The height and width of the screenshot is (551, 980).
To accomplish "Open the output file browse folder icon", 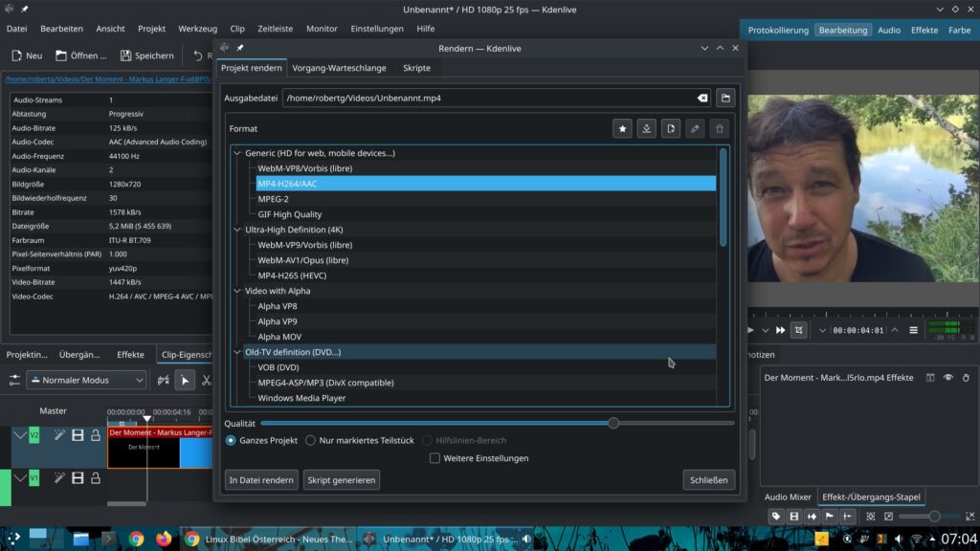I will tap(725, 99).
